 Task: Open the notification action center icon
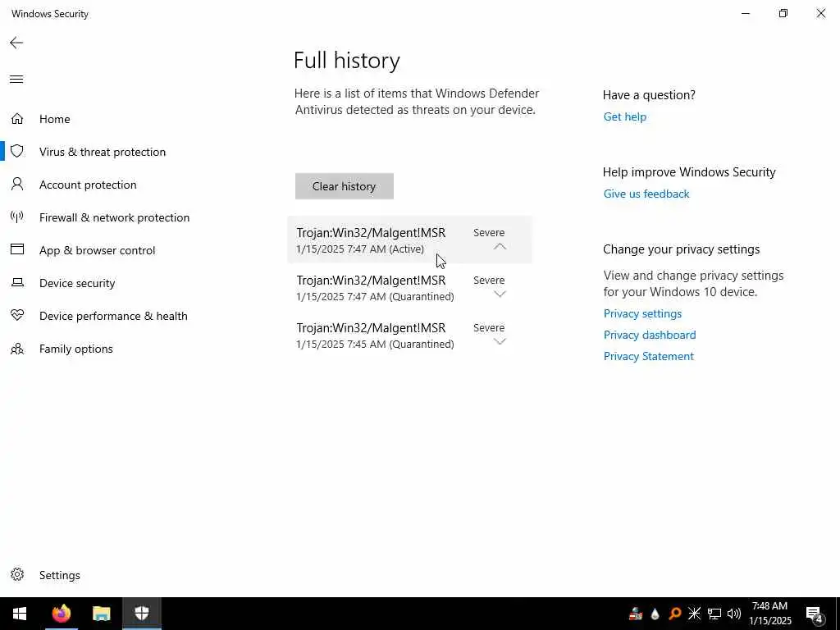coord(814,614)
